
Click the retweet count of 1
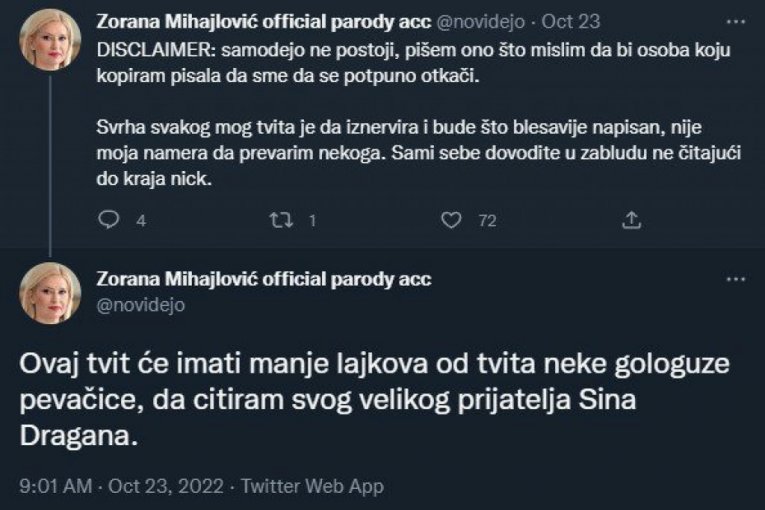click(x=313, y=221)
